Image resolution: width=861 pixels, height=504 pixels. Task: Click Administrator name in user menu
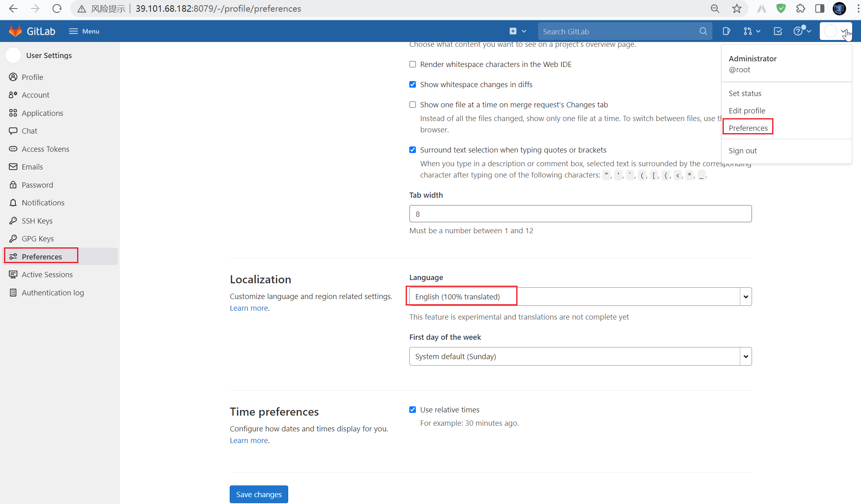752,59
